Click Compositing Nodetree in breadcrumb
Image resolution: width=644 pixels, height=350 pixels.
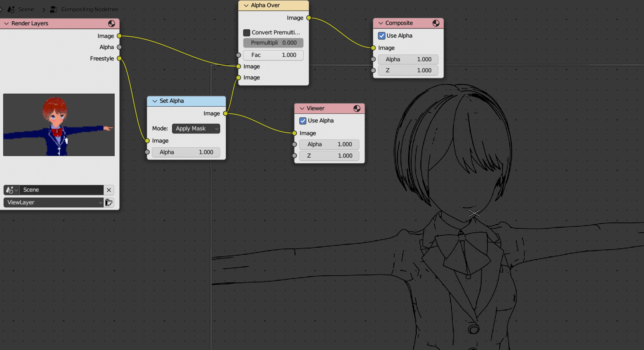(x=90, y=9)
